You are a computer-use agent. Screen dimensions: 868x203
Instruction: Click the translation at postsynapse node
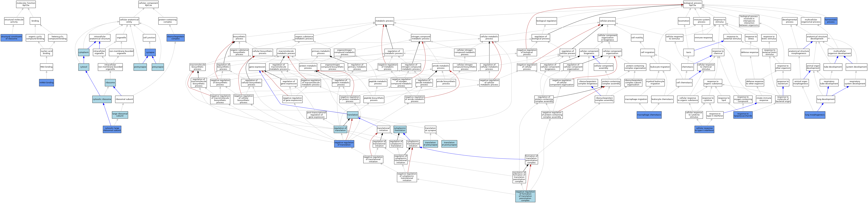[x=449, y=144]
